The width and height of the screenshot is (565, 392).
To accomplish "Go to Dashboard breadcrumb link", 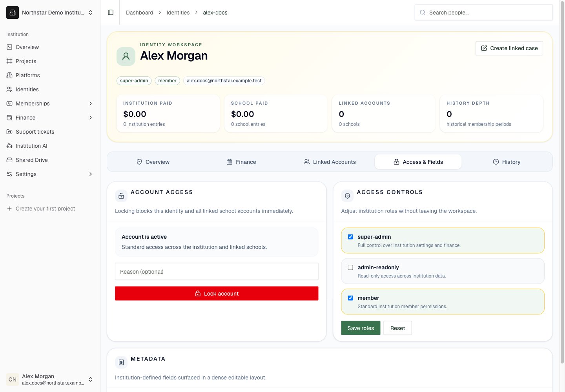I will (x=140, y=13).
